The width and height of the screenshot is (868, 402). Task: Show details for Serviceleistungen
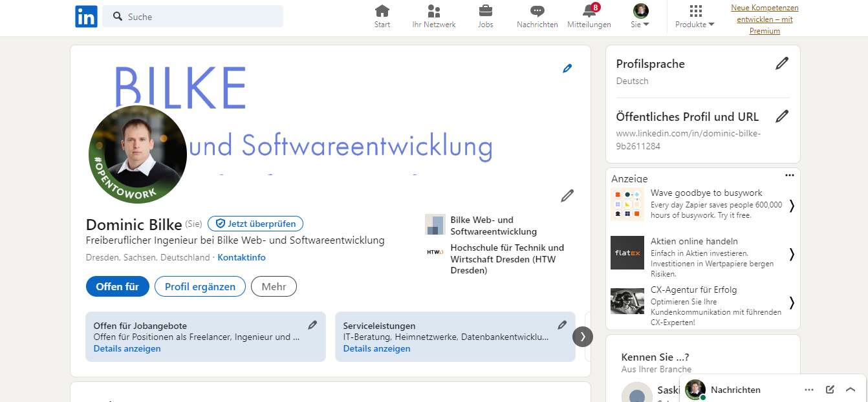click(376, 348)
